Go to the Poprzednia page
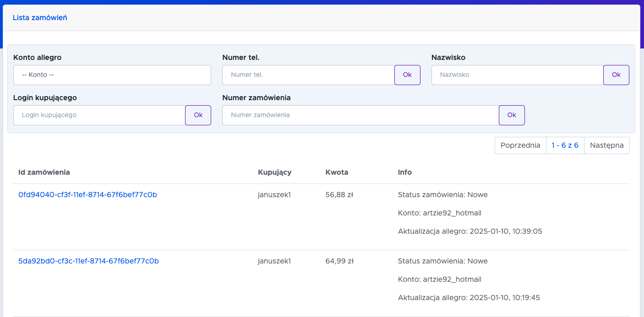 (x=520, y=145)
